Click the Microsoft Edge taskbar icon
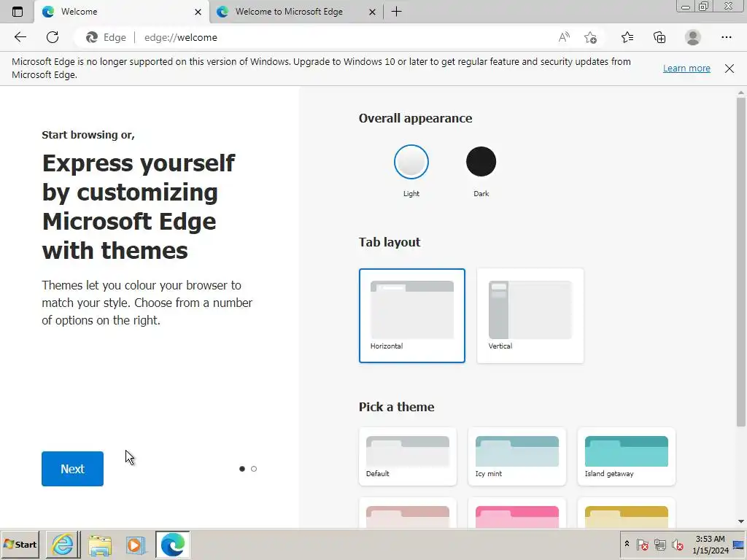Viewport: 747px width, 560px height. (172, 544)
